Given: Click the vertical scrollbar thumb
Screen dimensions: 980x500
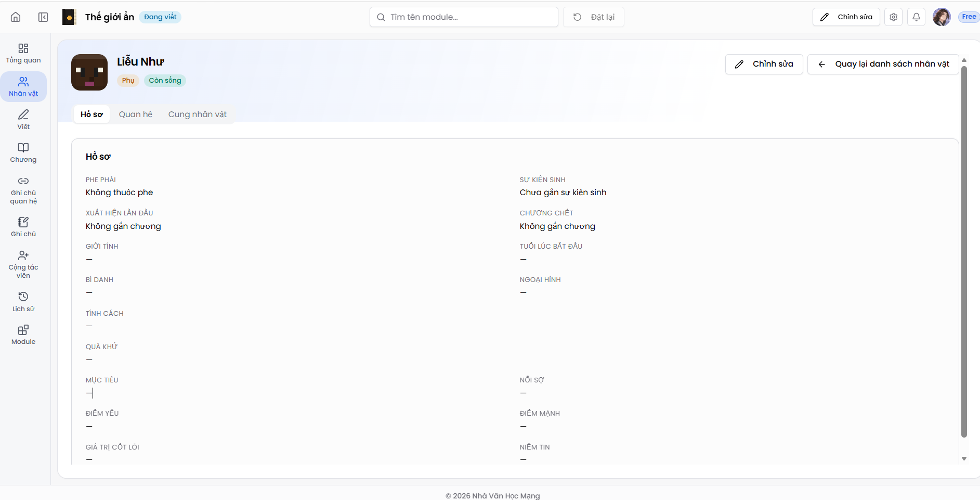Looking at the screenshot, I should coord(964,251).
